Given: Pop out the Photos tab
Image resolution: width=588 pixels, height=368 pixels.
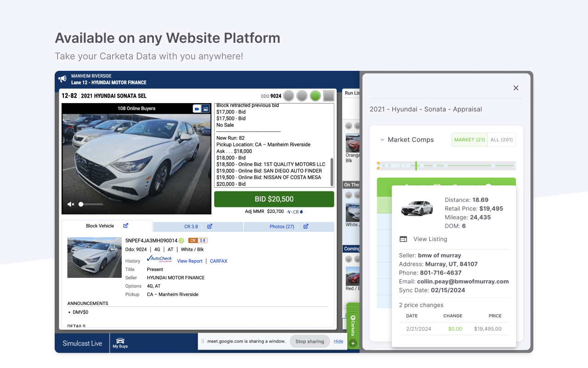Looking at the screenshot, I should (x=306, y=226).
